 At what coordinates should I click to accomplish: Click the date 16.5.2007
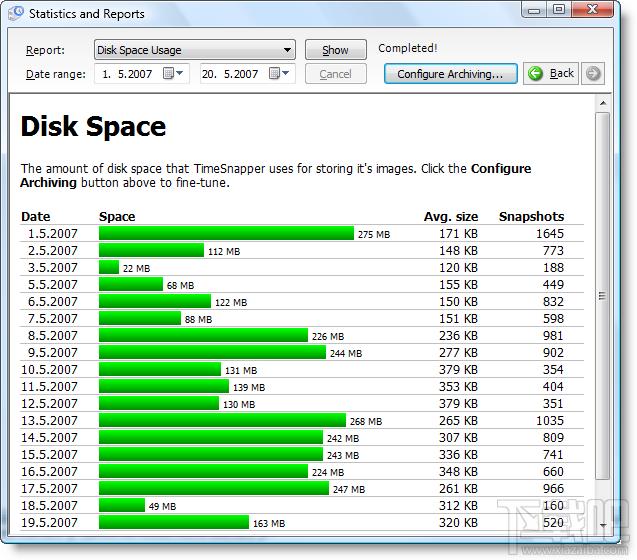tap(49, 471)
